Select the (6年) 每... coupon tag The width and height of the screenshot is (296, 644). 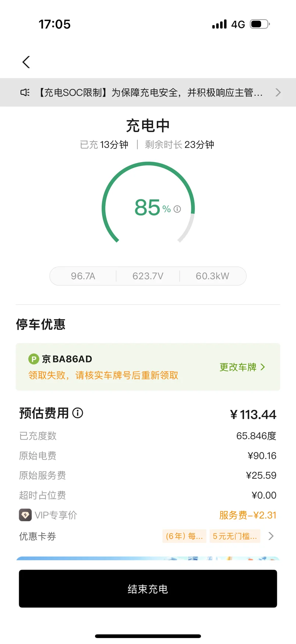[184, 536]
